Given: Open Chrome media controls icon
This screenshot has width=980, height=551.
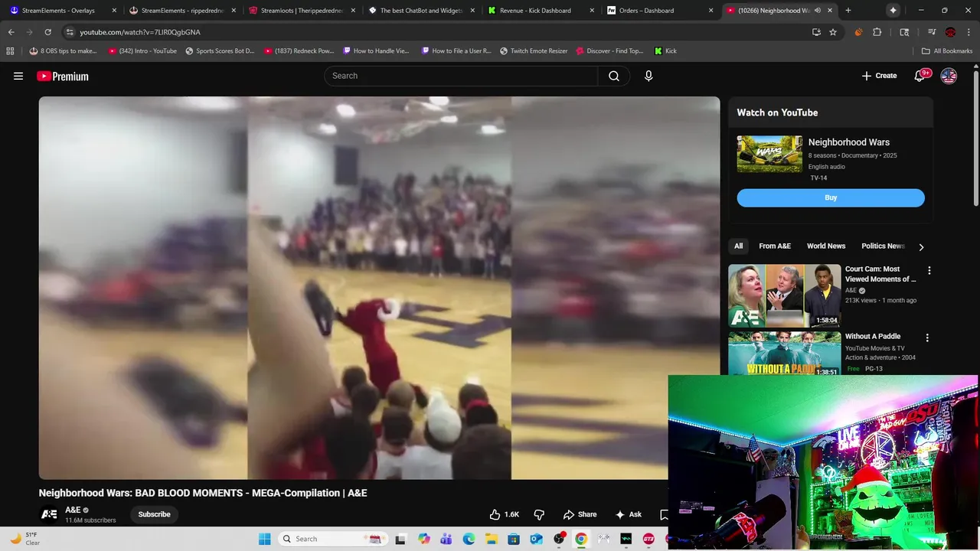Looking at the screenshot, I should pyautogui.click(x=931, y=32).
